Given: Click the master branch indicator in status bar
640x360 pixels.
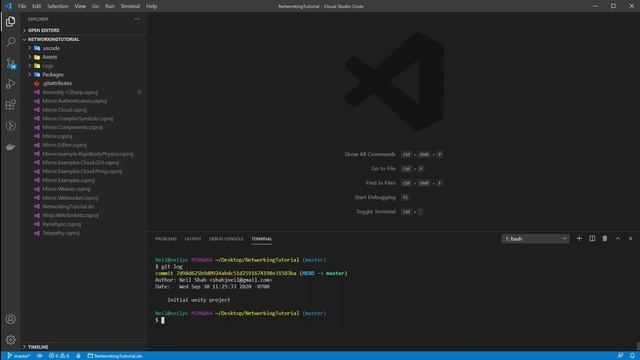Looking at the screenshot, I should pos(19,356).
